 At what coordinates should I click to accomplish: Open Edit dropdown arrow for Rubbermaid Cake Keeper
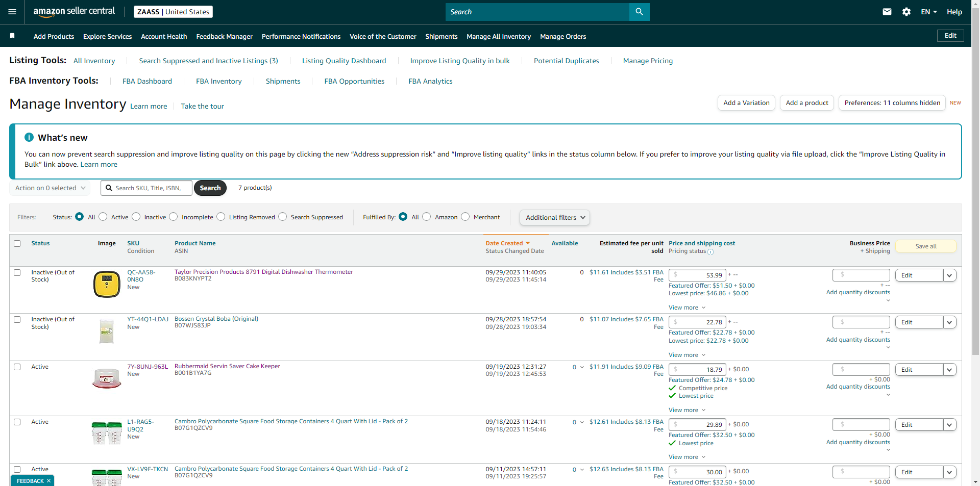[949, 370]
